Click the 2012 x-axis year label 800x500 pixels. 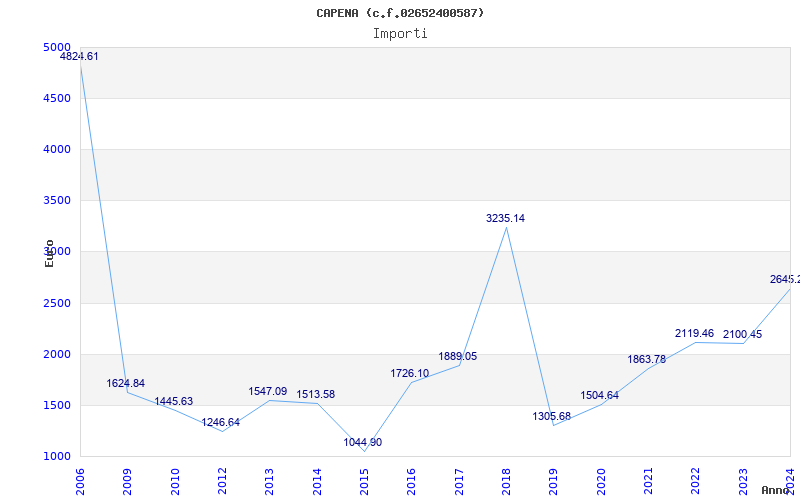(222, 482)
